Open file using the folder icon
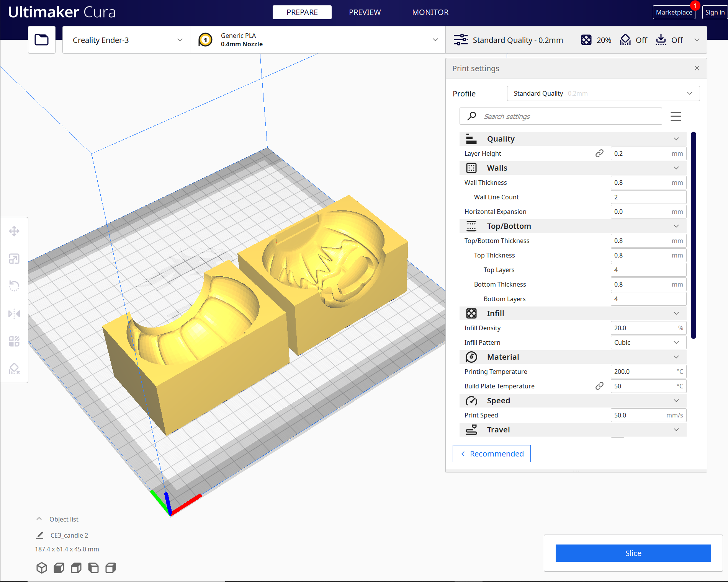 click(x=42, y=40)
